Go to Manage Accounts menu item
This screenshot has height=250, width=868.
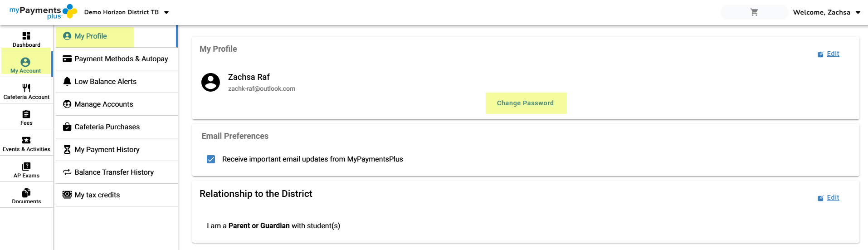[104, 104]
